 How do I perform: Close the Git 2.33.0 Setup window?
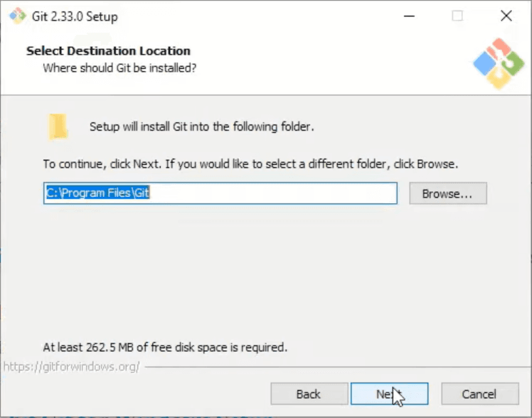pos(506,16)
